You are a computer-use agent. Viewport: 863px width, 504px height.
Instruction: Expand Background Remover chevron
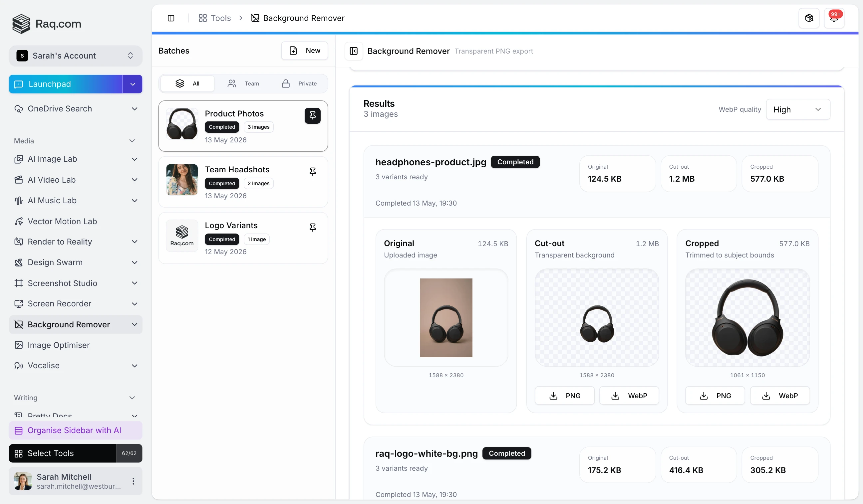(135, 324)
